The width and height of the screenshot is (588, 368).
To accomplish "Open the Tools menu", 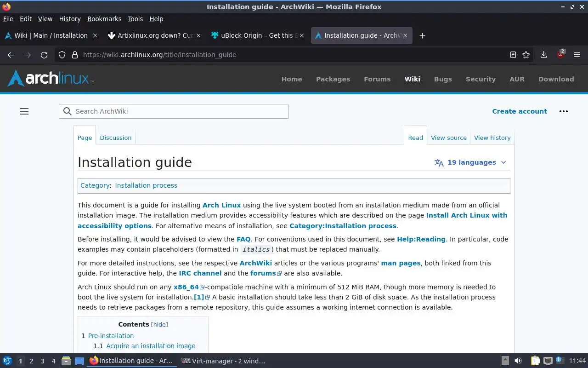I will click(136, 19).
